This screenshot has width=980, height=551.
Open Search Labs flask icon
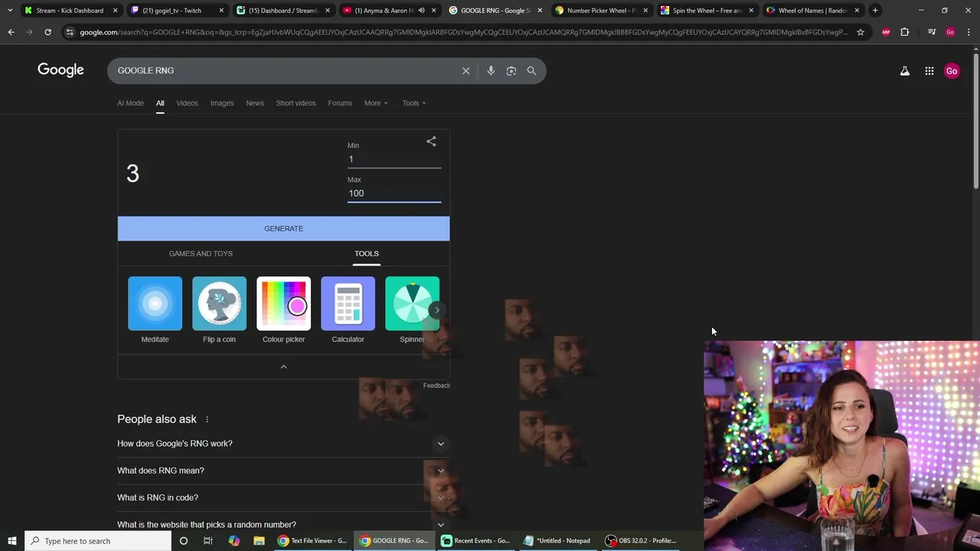(x=905, y=71)
